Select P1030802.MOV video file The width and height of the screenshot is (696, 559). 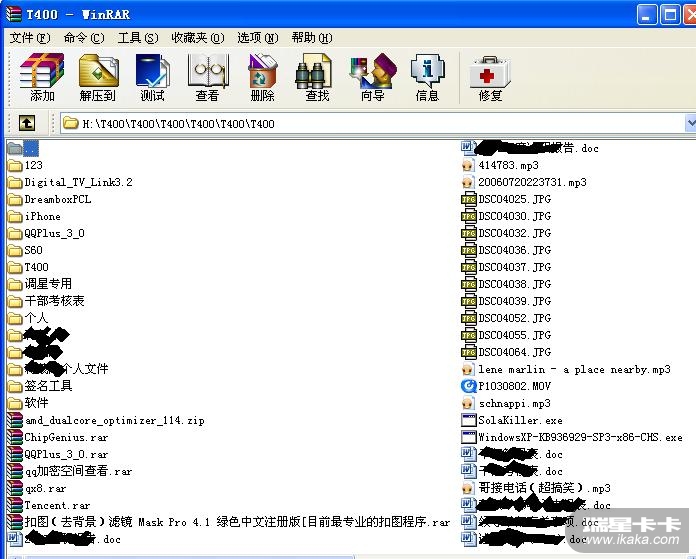(x=506, y=386)
